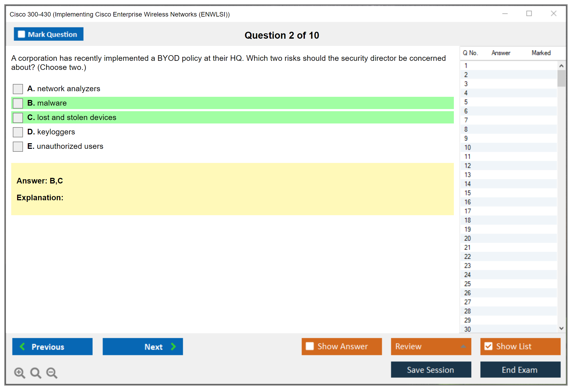Toggle the Mark Question checkbox

22,34
